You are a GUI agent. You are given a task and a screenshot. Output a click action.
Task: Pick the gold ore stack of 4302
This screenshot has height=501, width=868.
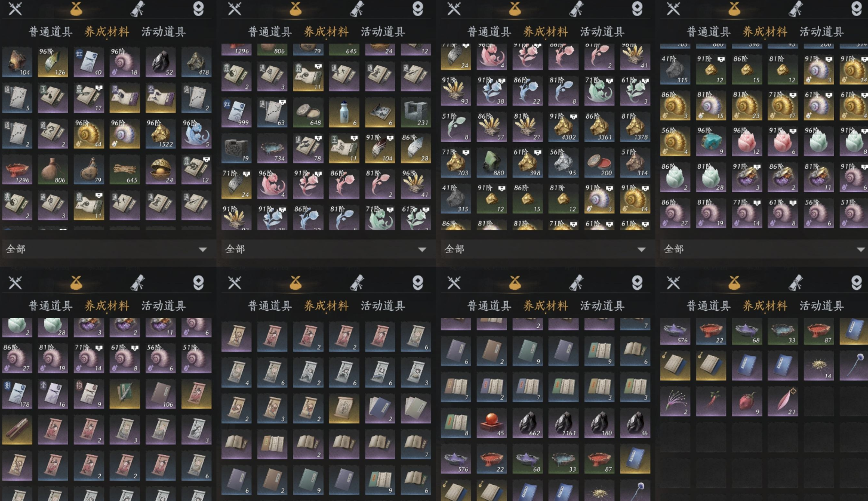(x=564, y=126)
